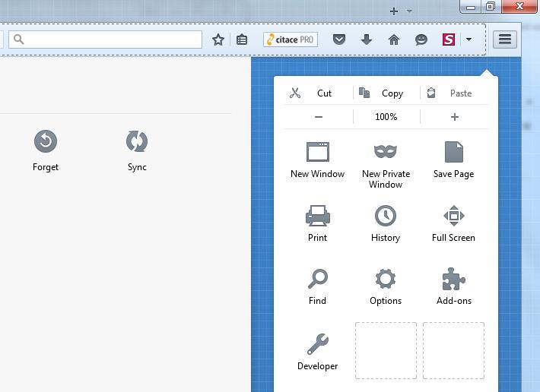Open the Developer wrench icon
The image size is (540, 392).
tap(317, 344)
